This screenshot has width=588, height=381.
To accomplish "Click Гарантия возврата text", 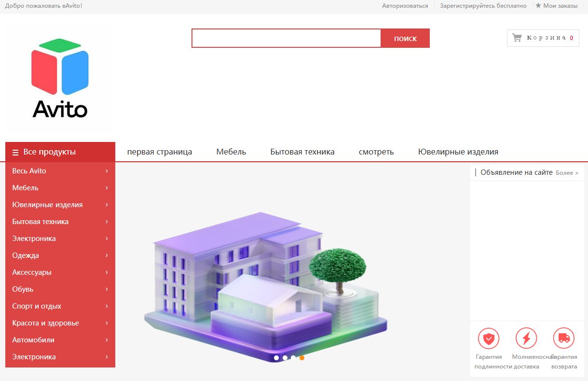I will click(564, 362).
